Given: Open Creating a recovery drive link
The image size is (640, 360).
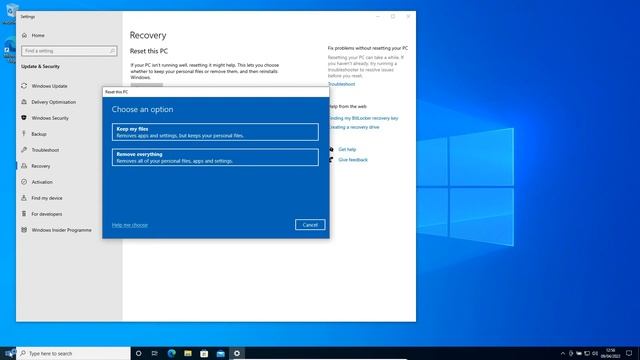Looking at the screenshot, I should (x=354, y=127).
